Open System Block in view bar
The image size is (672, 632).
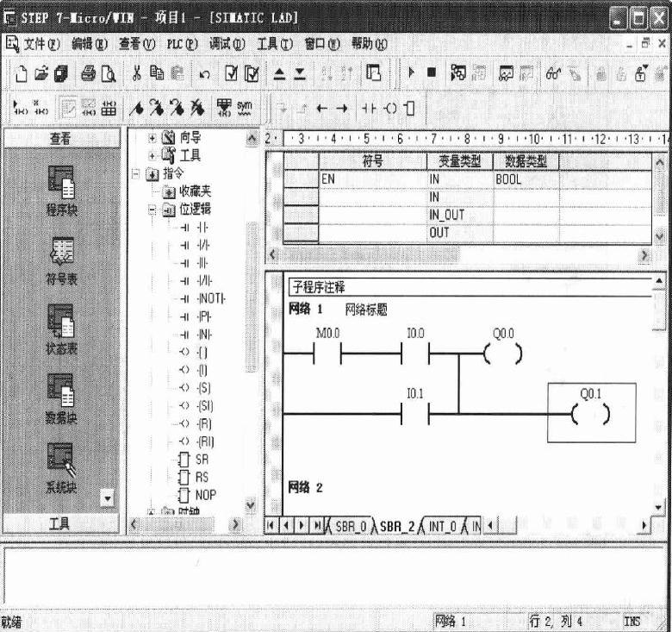coord(61,468)
